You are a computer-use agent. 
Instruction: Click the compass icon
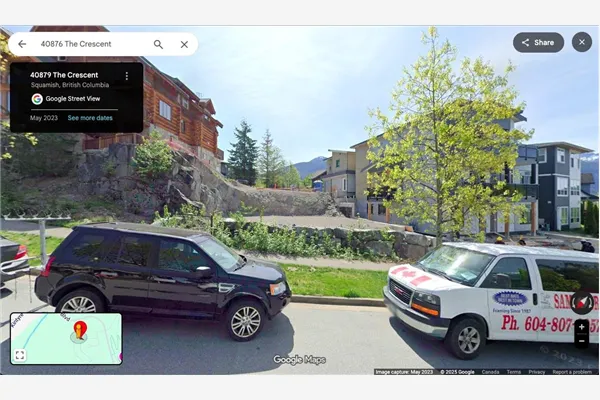582,303
